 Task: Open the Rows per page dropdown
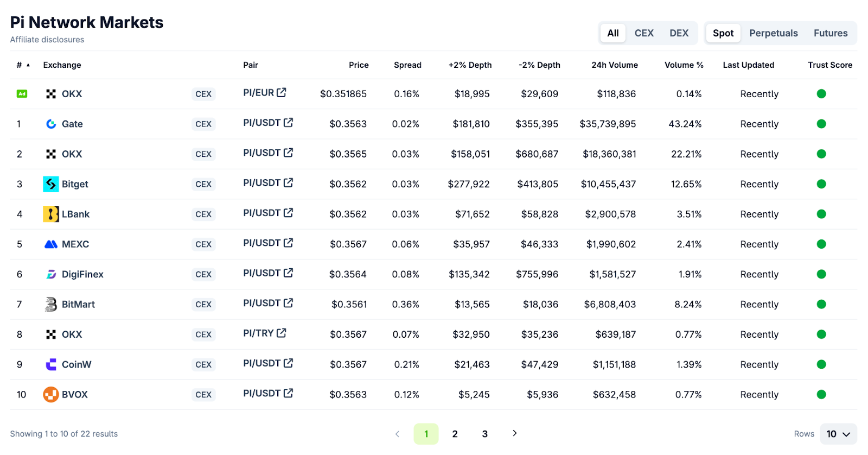click(838, 434)
